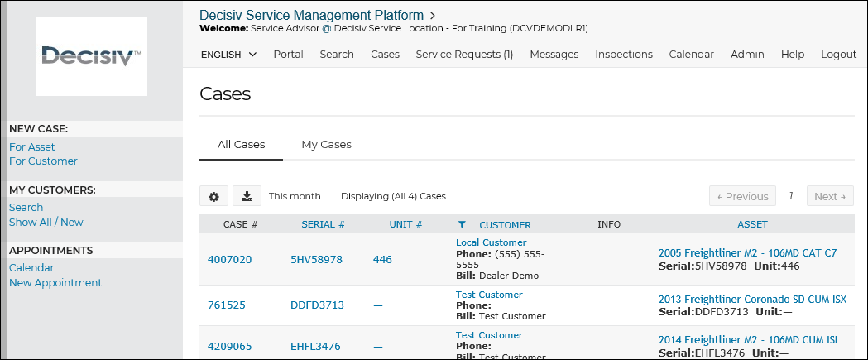This screenshot has height=360, width=868.
Task: Open the Local Customer link
Action: (x=491, y=242)
